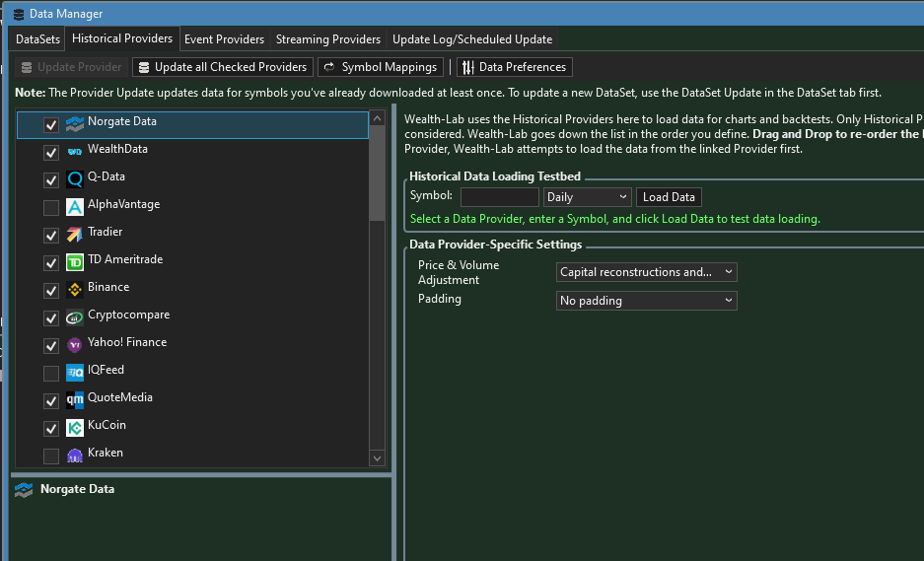Select the Cryptocompare provider row

click(192, 318)
